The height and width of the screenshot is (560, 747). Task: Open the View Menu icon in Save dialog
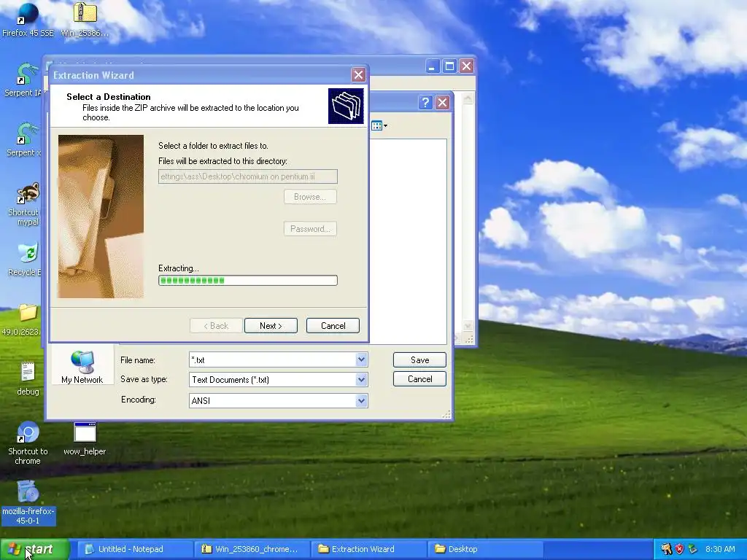pos(379,125)
